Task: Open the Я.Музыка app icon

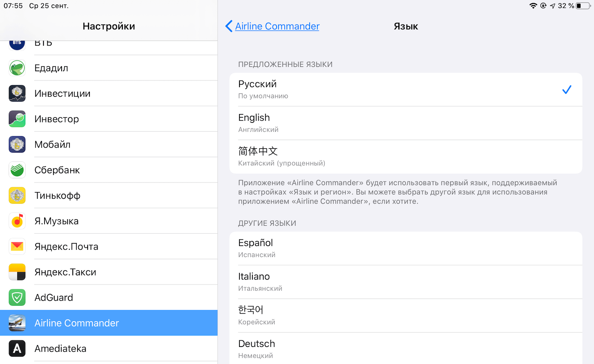Action: [17, 221]
